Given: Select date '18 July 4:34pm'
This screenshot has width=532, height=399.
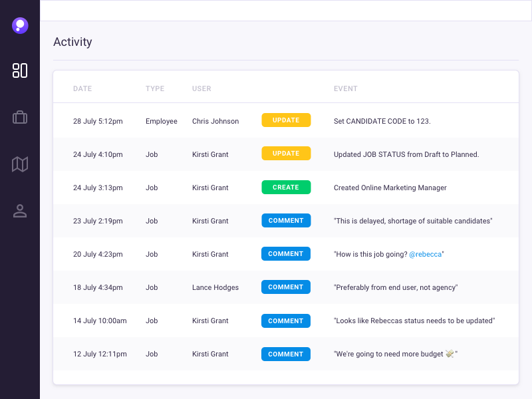Looking at the screenshot, I should tap(98, 287).
